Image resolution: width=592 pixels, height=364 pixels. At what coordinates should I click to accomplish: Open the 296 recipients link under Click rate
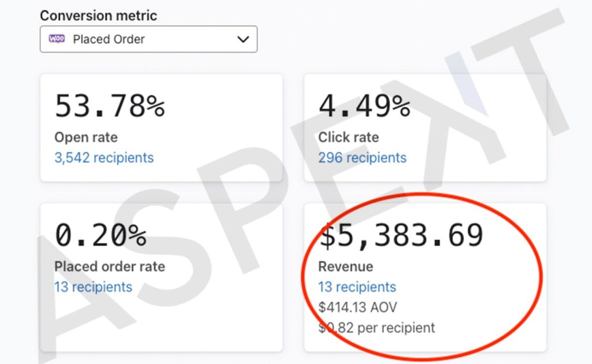[362, 158]
